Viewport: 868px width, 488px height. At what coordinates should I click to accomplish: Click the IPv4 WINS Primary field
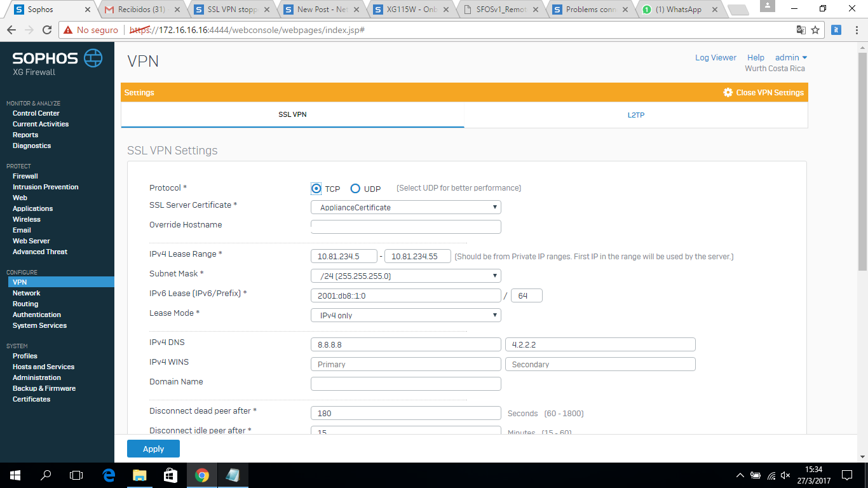406,364
